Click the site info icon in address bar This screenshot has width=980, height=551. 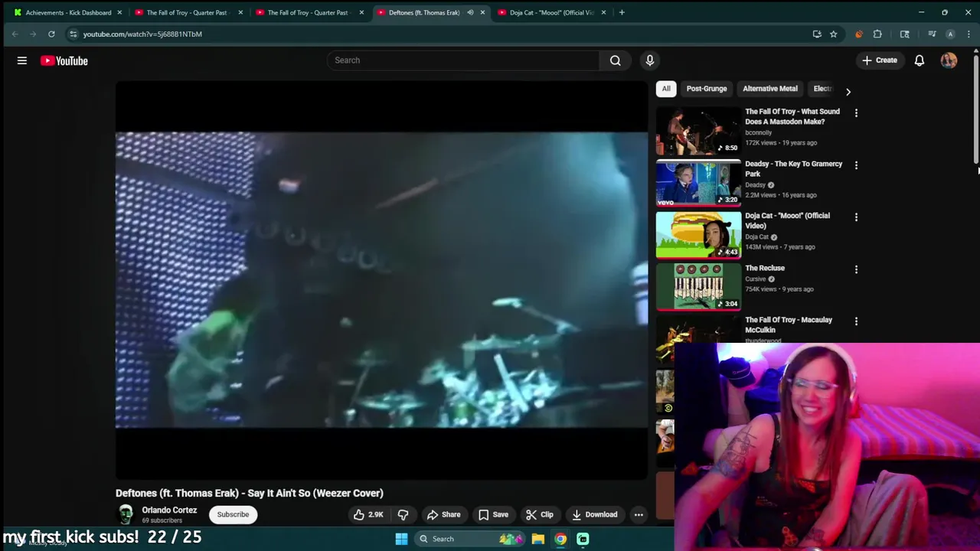pos(73,34)
